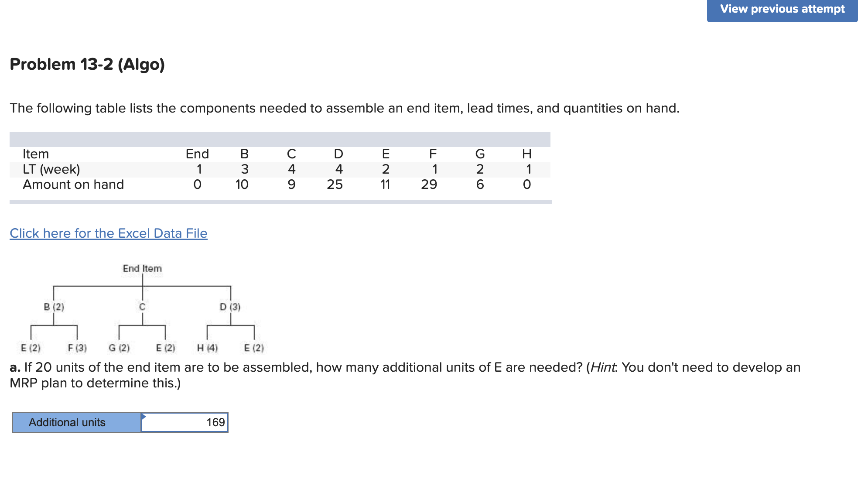Select the D (3) node in the diagram
Screen dimensions: 868x486
[230, 307]
